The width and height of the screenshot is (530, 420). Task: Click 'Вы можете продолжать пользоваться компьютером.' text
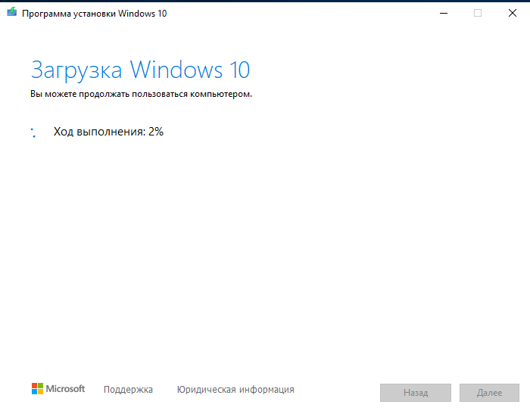coord(142,94)
